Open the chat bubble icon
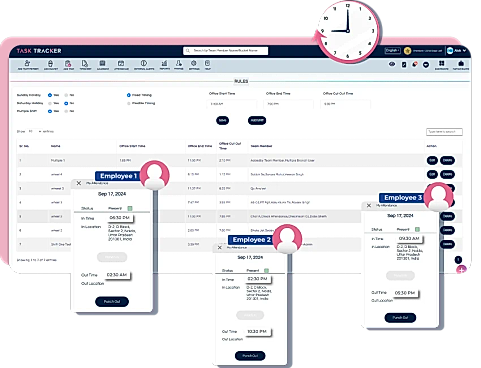The image size is (481, 368). pyautogui.click(x=426, y=64)
